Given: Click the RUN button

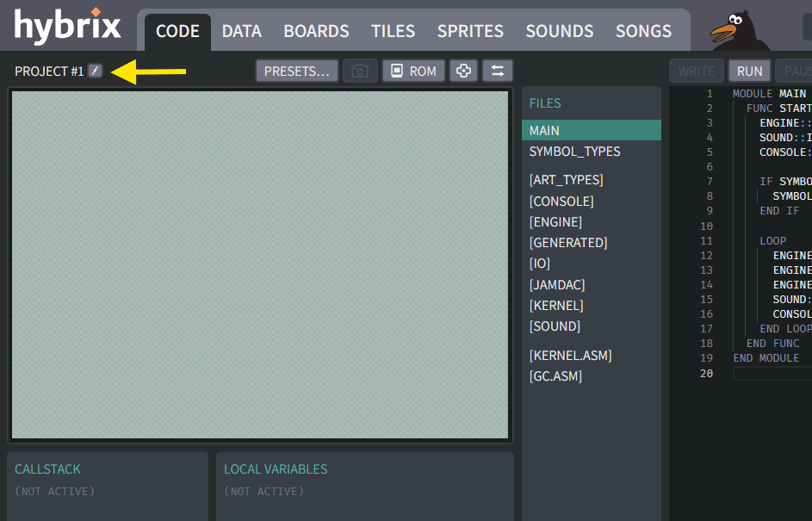Looking at the screenshot, I should (748, 71).
